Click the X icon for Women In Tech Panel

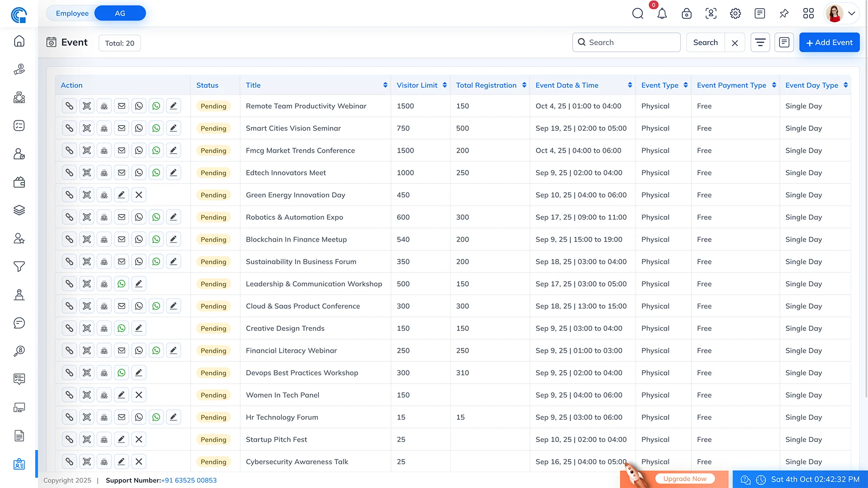[139, 395]
